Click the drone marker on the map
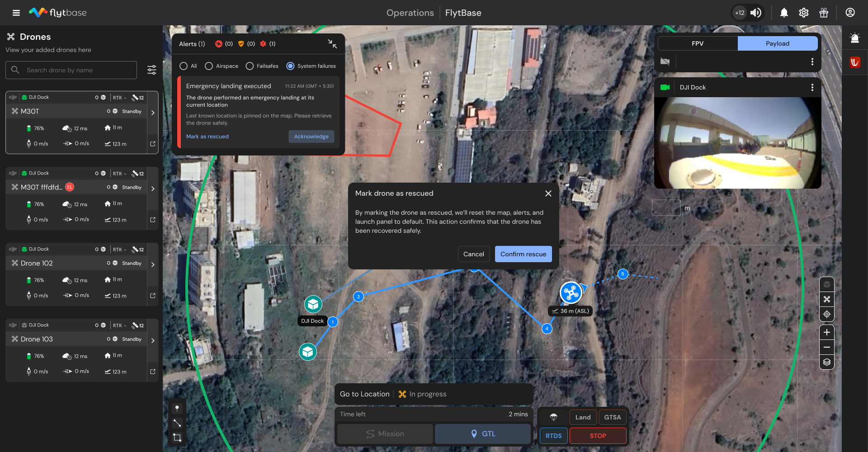868x452 pixels. point(571,292)
